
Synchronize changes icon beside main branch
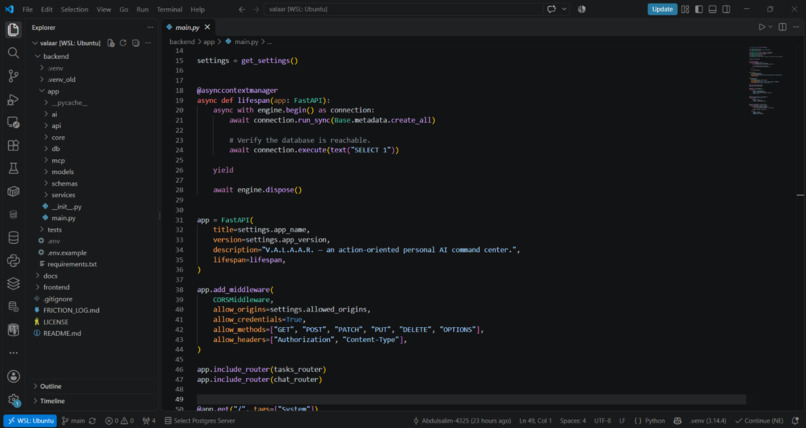coord(92,421)
